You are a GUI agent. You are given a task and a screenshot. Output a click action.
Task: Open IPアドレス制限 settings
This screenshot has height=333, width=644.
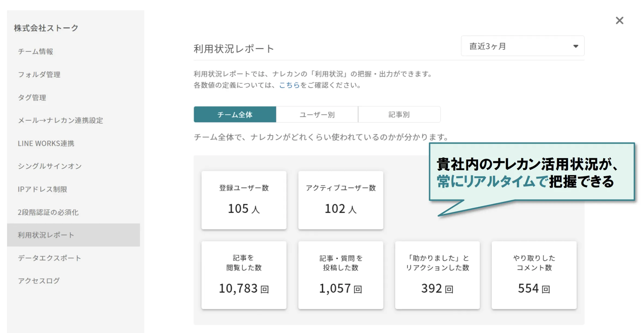pyautogui.click(x=42, y=189)
